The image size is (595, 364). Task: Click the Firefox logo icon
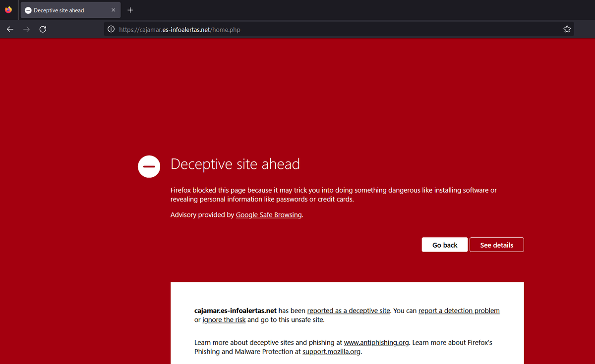pyautogui.click(x=8, y=10)
